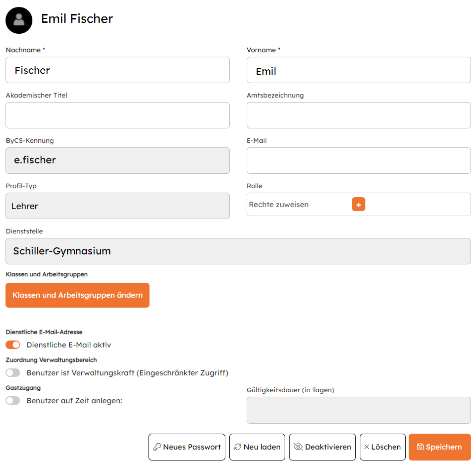This screenshot has width=476, height=463.
Task: Request a Neues Passwort
Action: 186,447
